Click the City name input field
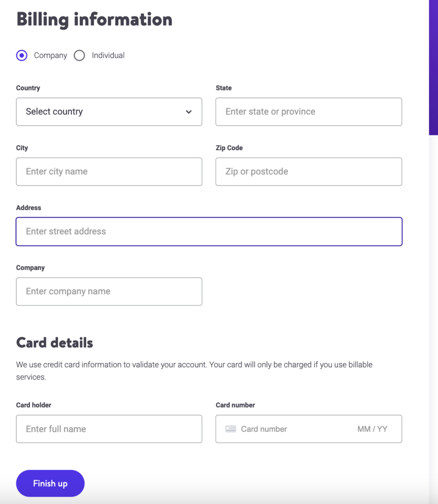438x504 pixels. (x=109, y=172)
